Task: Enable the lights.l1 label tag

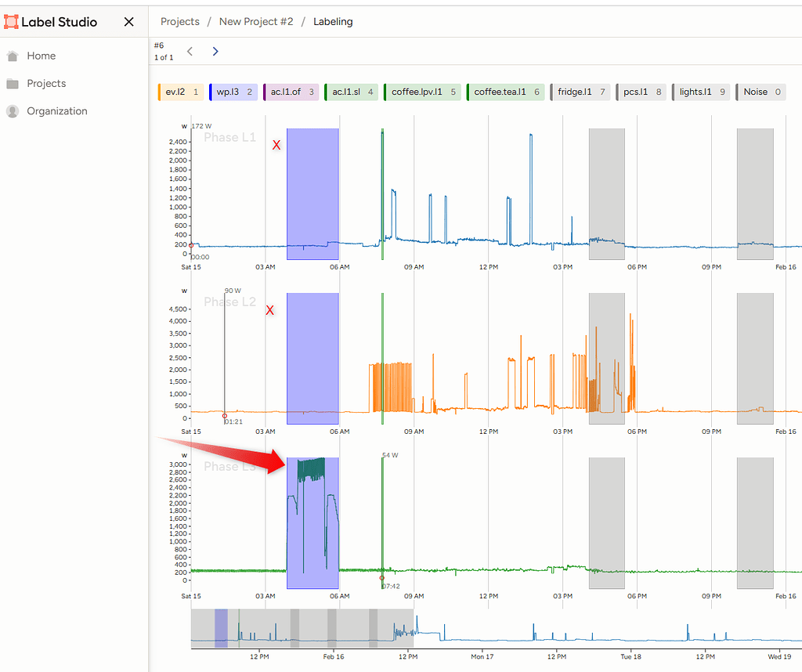Action: [x=700, y=92]
